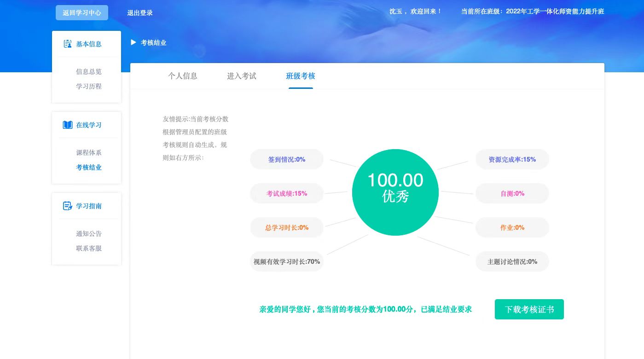Open 信息总览 in the sidebar
644x359 pixels.
coord(89,72)
